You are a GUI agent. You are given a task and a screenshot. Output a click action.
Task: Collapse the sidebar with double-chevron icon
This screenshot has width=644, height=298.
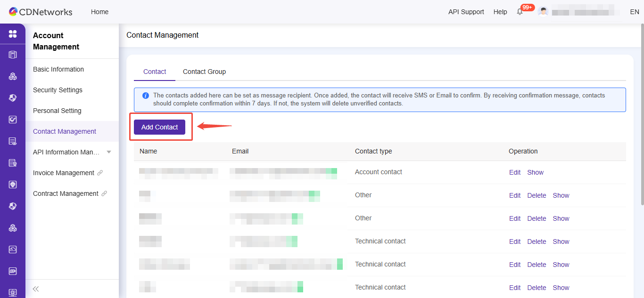click(x=36, y=289)
